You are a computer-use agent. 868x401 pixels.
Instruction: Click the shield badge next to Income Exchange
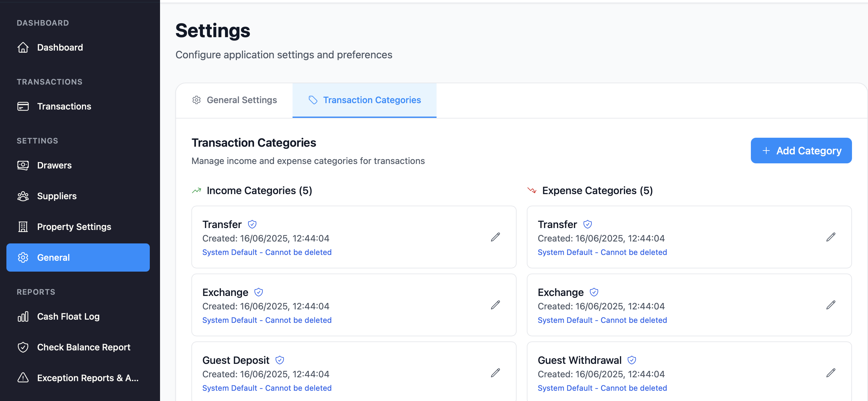coord(258,292)
